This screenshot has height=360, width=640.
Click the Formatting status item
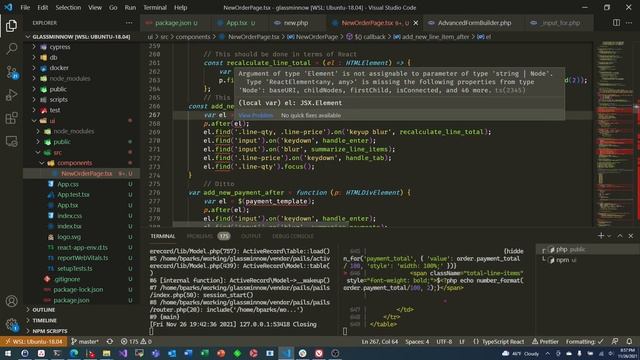point(584,342)
